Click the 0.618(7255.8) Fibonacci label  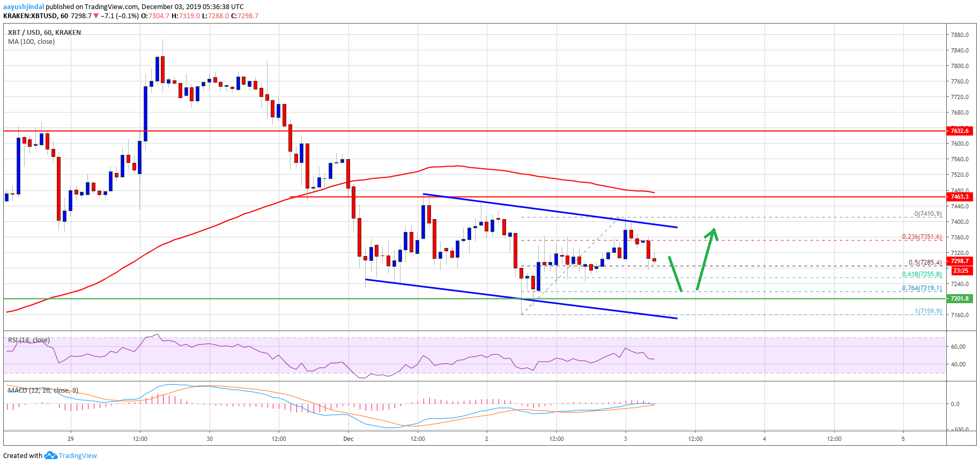[922, 274]
